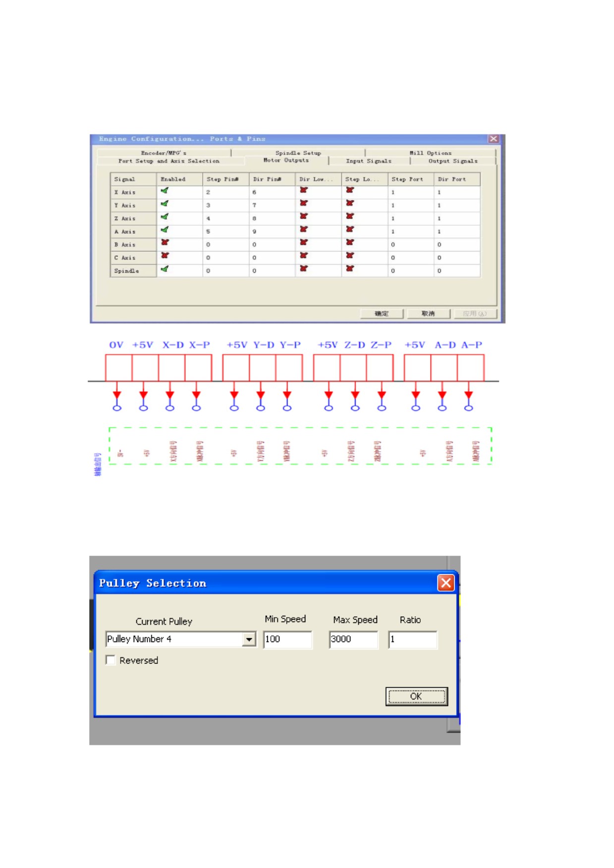This screenshot has height=868, width=614.
Task: Go to Port Setup and Axis Selection tab
Action: 169,161
